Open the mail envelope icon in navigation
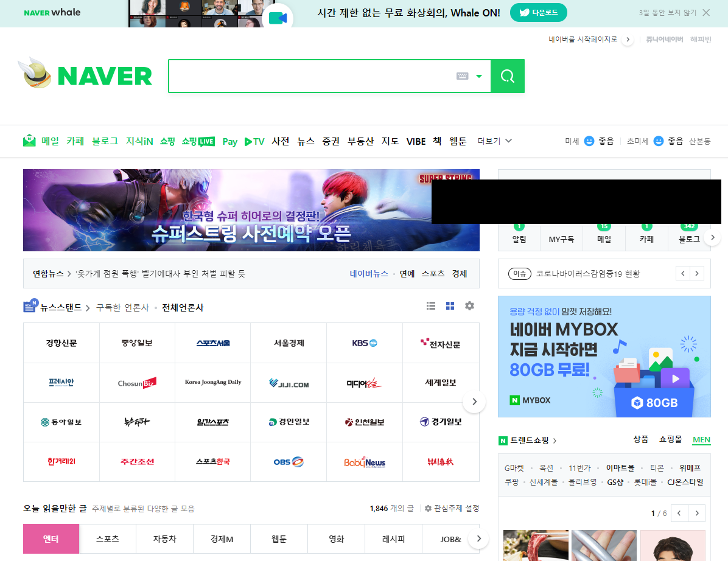 (x=29, y=141)
